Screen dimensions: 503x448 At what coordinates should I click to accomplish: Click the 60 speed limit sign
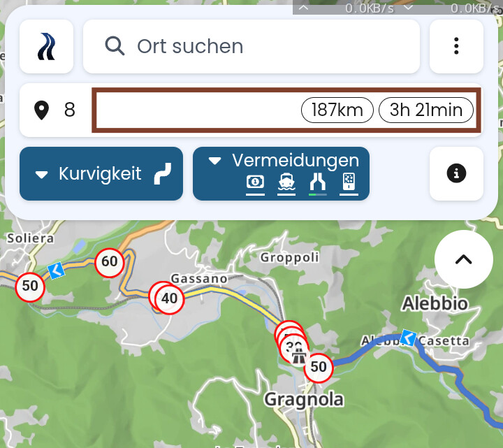pos(110,263)
